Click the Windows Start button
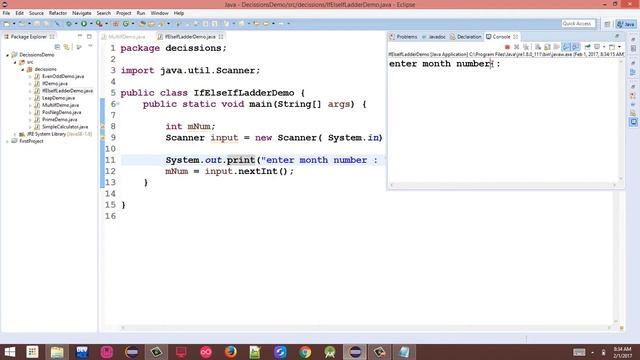Image resolution: width=640 pixels, height=360 pixels. pyautogui.click(x=10, y=352)
